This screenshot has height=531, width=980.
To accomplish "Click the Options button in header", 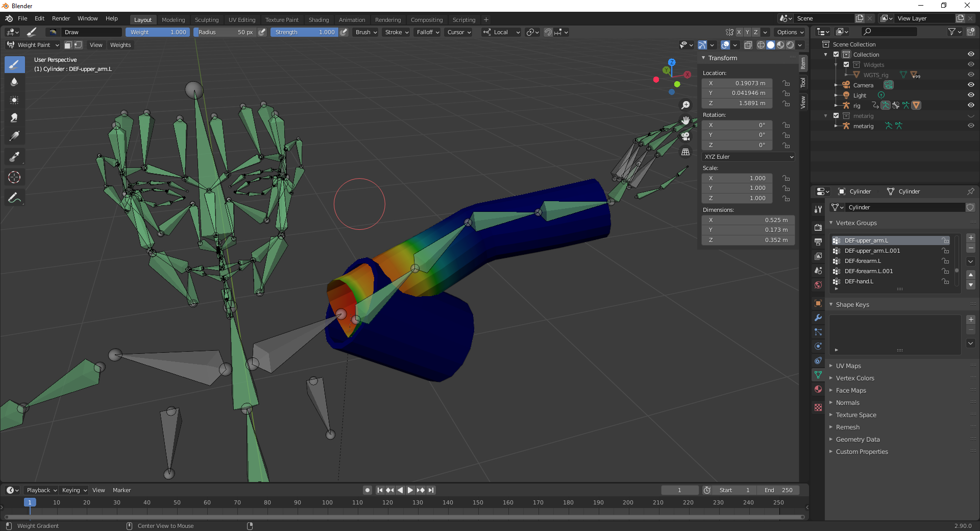I will [790, 32].
